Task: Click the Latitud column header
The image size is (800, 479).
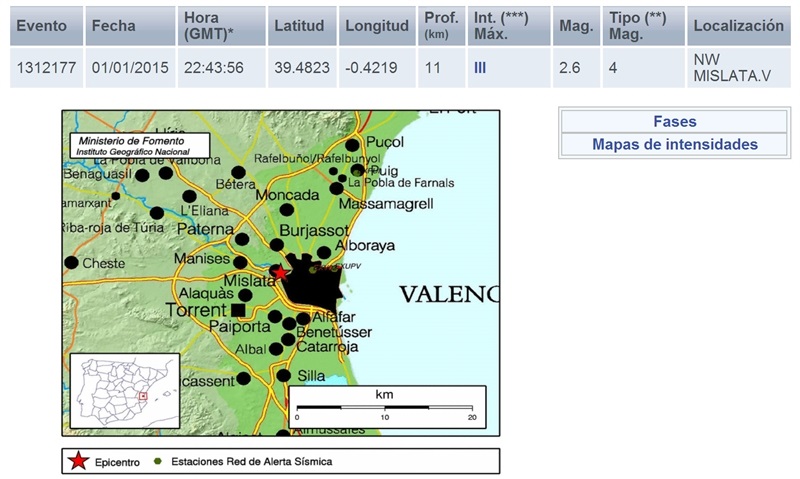Action: pos(301,25)
